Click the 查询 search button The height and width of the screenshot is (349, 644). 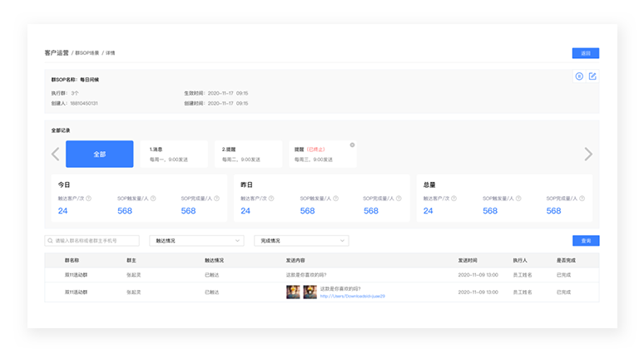click(585, 241)
